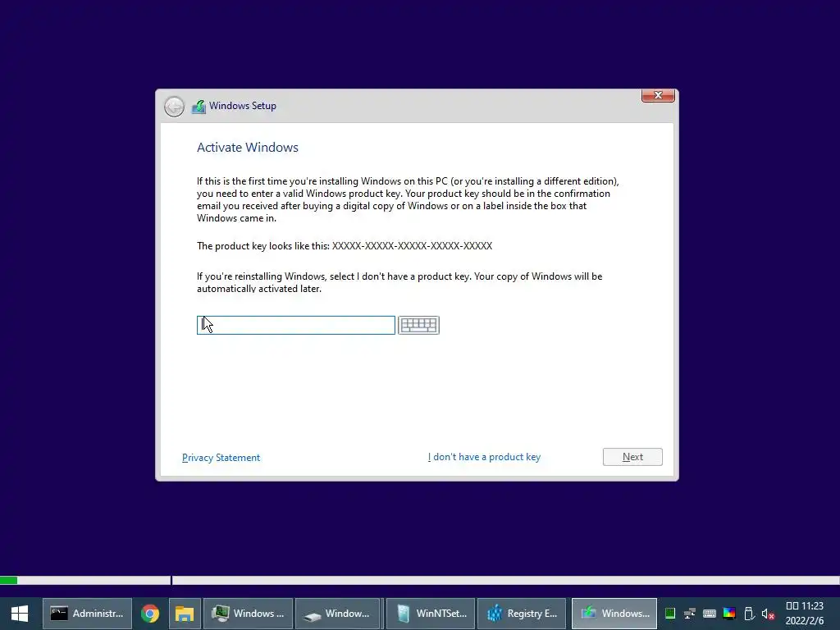Close the Windows Setup dialog
The image size is (840, 630).
pyautogui.click(x=658, y=95)
